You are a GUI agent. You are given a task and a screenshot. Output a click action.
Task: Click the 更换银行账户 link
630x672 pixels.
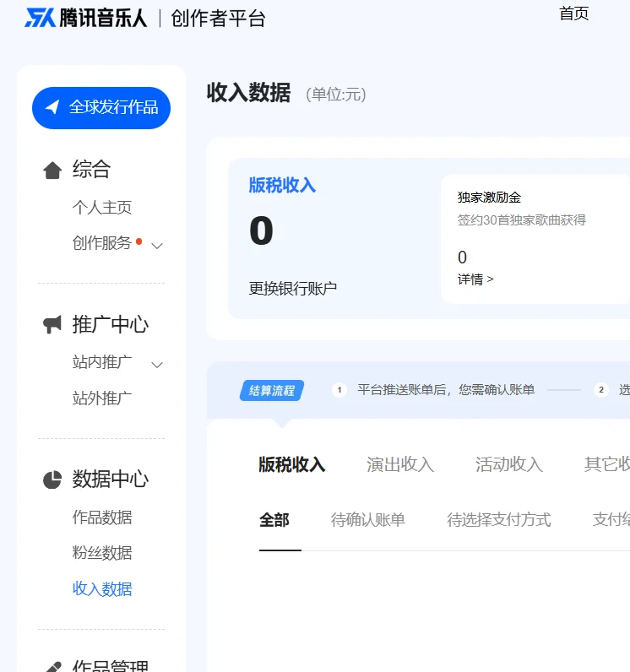[x=293, y=289]
